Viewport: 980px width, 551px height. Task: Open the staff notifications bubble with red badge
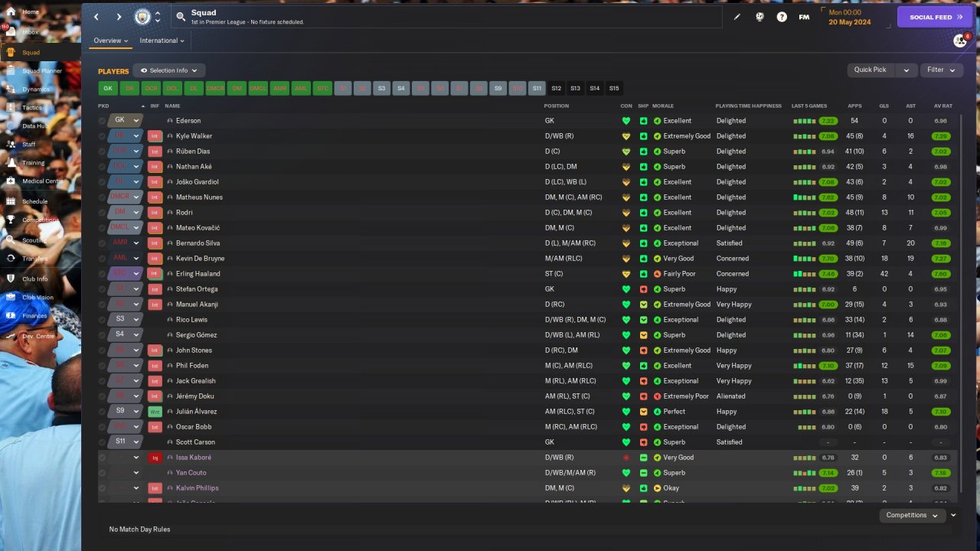pos(961,41)
